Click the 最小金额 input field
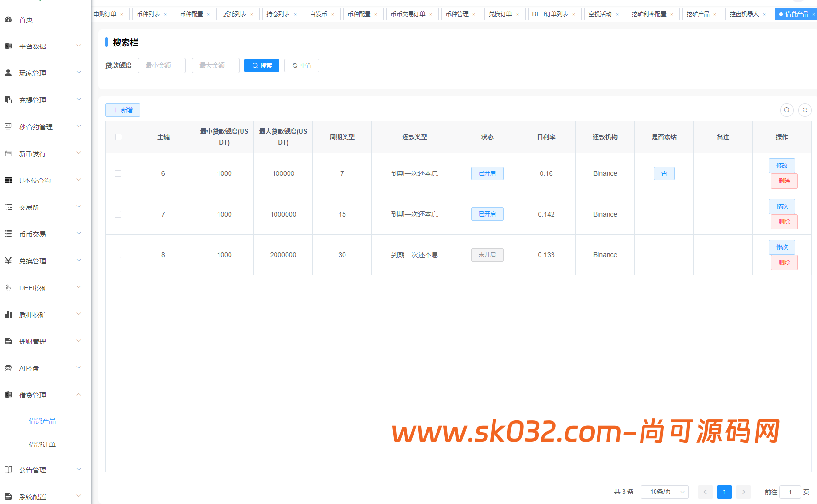 tap(162, 66)
